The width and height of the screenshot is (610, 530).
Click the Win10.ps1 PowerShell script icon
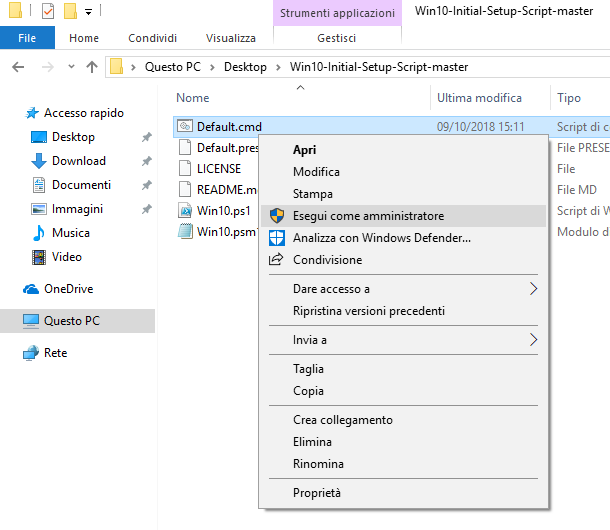tap(185, 211)
